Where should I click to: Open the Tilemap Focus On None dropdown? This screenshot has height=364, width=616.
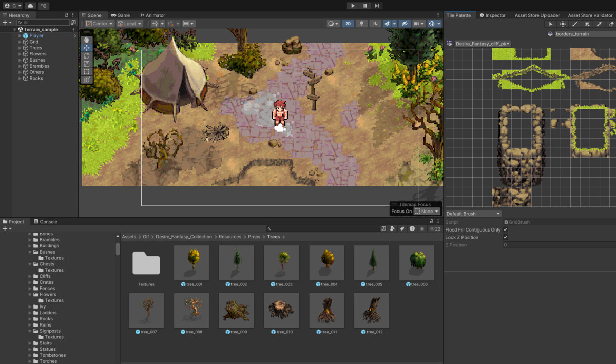427,212
